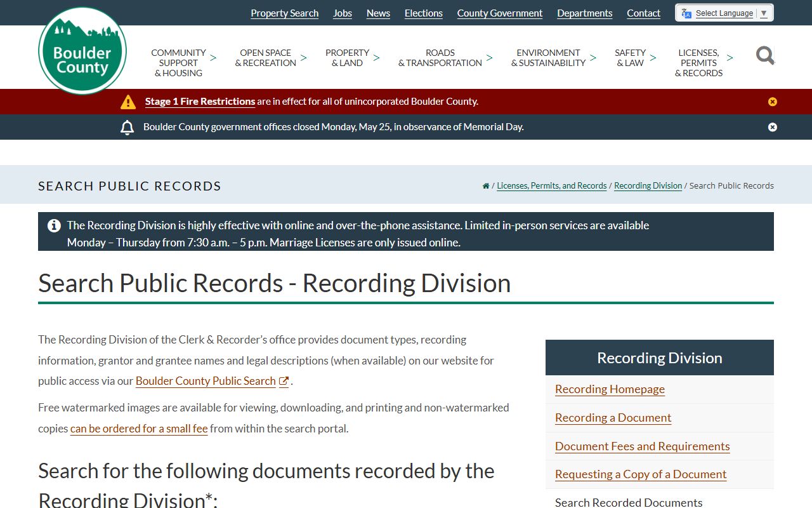Click the home breadcrumb icon
The width and height of the screenshot is (812, 508).
coord(486,186)
